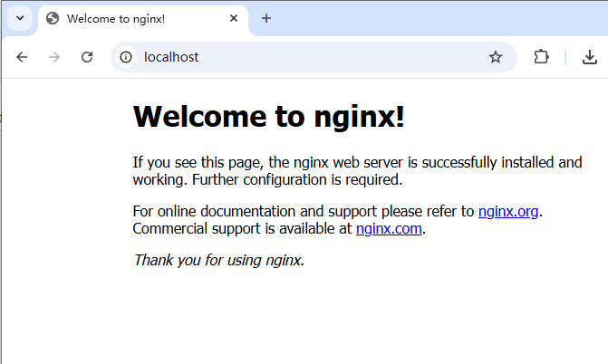Go forward with the forward arrow
The image size is (608, 364).
coord(54,57)
